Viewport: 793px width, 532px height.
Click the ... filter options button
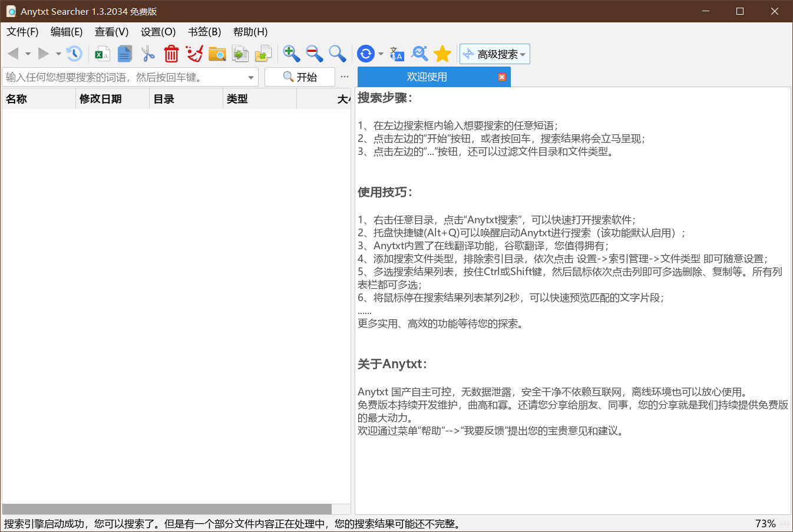tap(345, 77)
